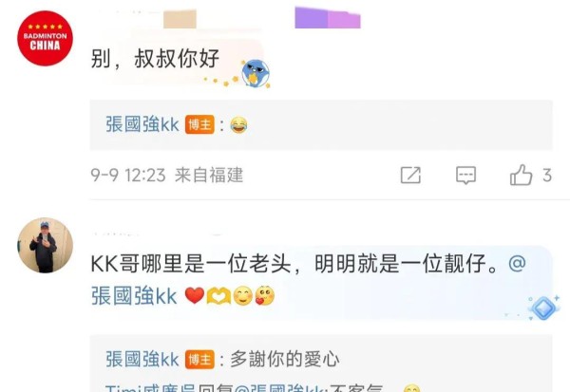Viewport: 570px width, 392px height.
Task: Open 張國強kk name in second reply box
Action: click(142, 360)
